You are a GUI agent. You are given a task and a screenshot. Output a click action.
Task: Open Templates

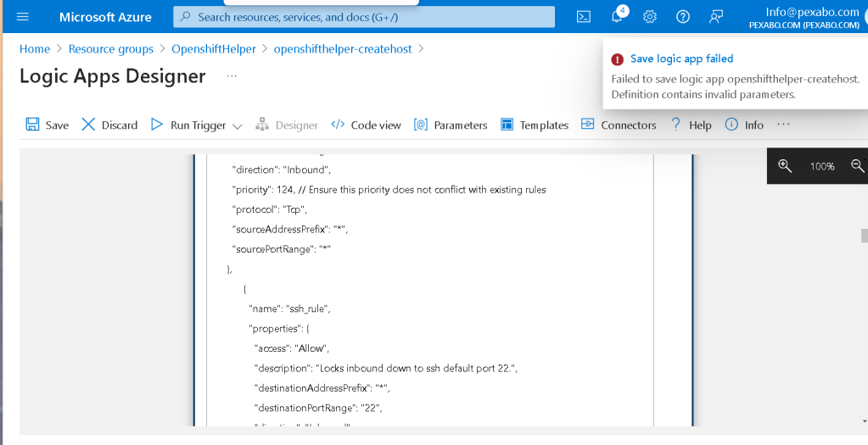coord(535,125)
